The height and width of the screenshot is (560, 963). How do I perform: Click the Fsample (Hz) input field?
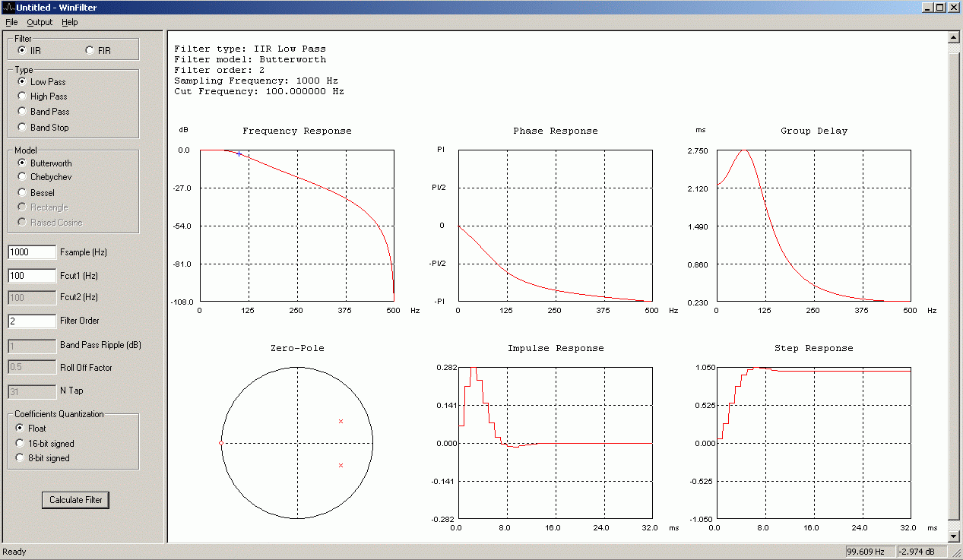point(32,252)
